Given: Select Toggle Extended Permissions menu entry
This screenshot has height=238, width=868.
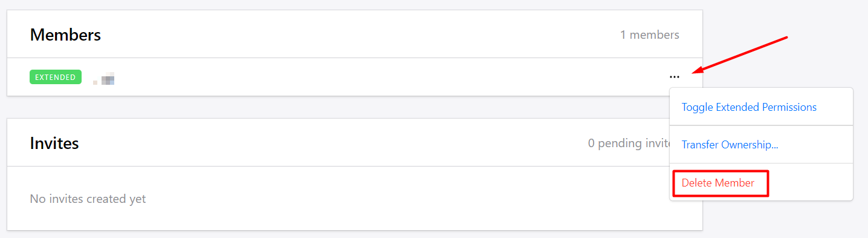Looking at the screenshot, I should pyautogui.click(x=749, y=107).
